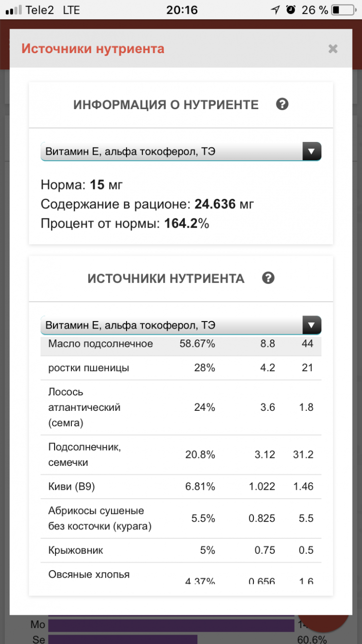
Task: Close the Источники нутриента dialog
Action: click(333, 49)
